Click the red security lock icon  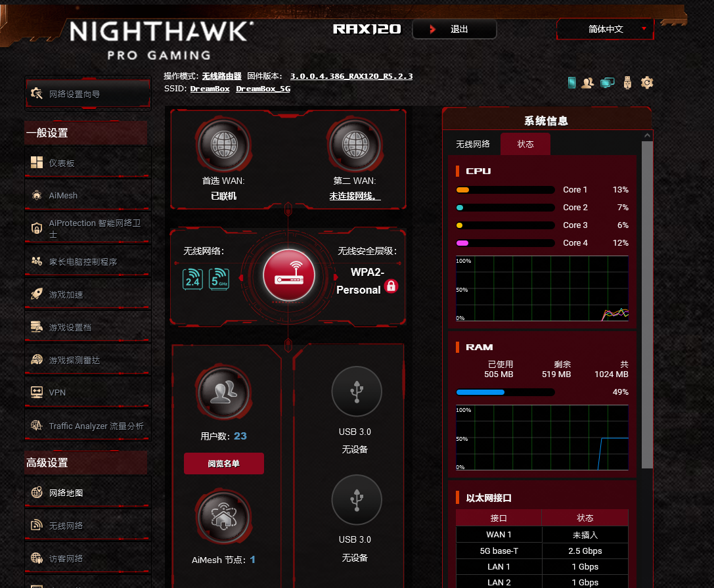click(x=391, y=286)
